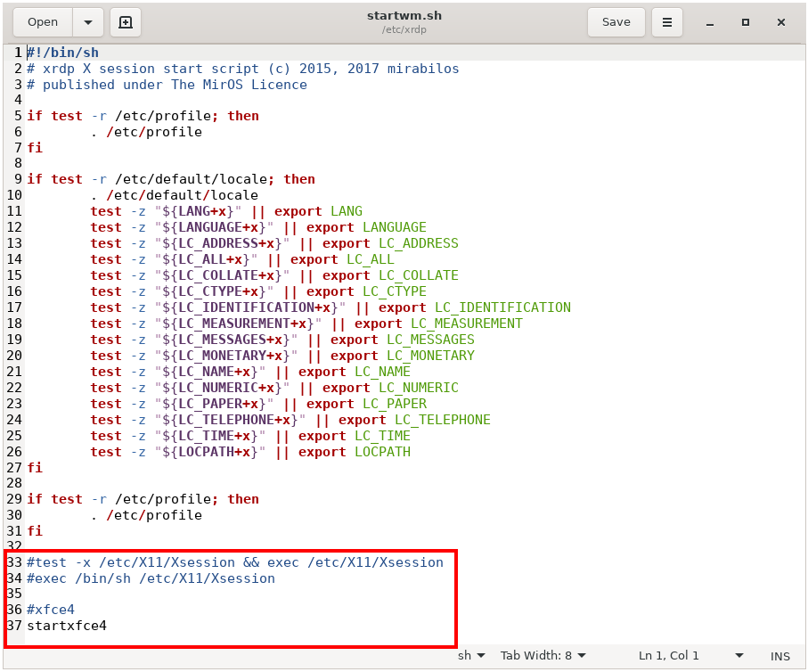The image size is (808, 672).
Task: Click the '#xfce4' comment on line 36
Action: pyautogui.click(x=51, y=610)
